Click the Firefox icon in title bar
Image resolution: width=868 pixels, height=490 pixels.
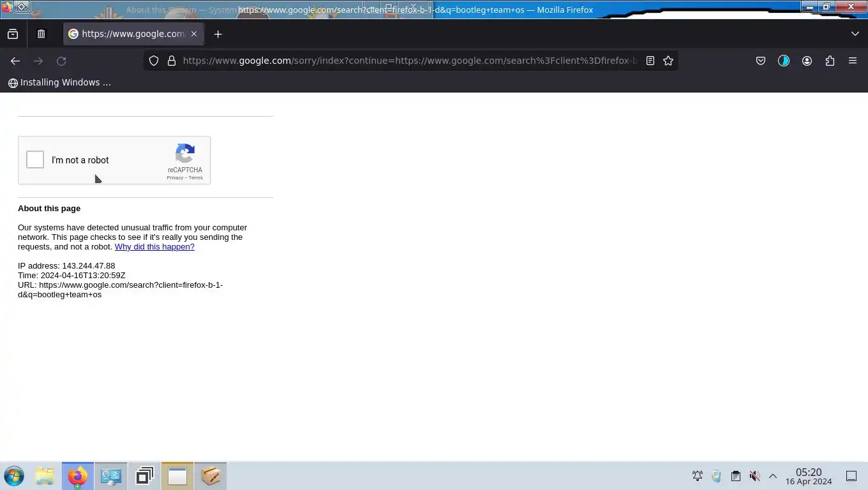(x=6, y=8)
